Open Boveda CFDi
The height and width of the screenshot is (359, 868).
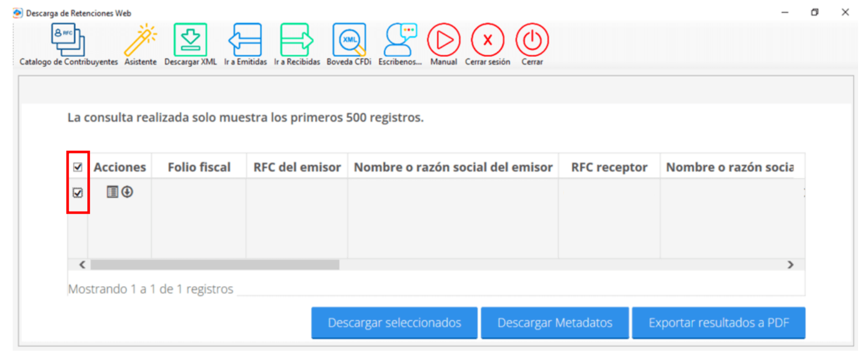(x=349, y=44)
